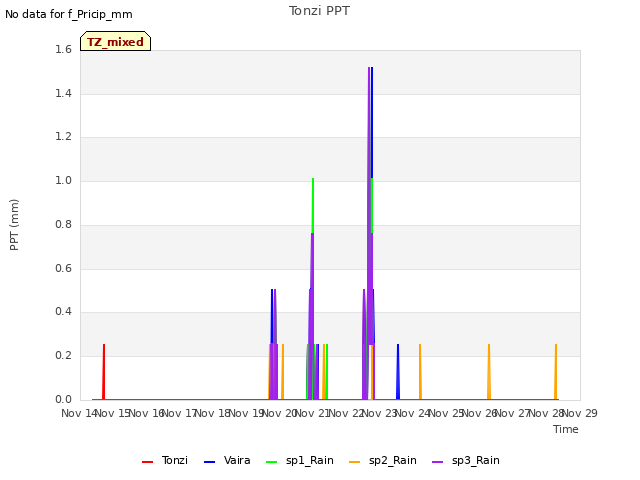Click the Vaira legend entry

pos(227,461)
